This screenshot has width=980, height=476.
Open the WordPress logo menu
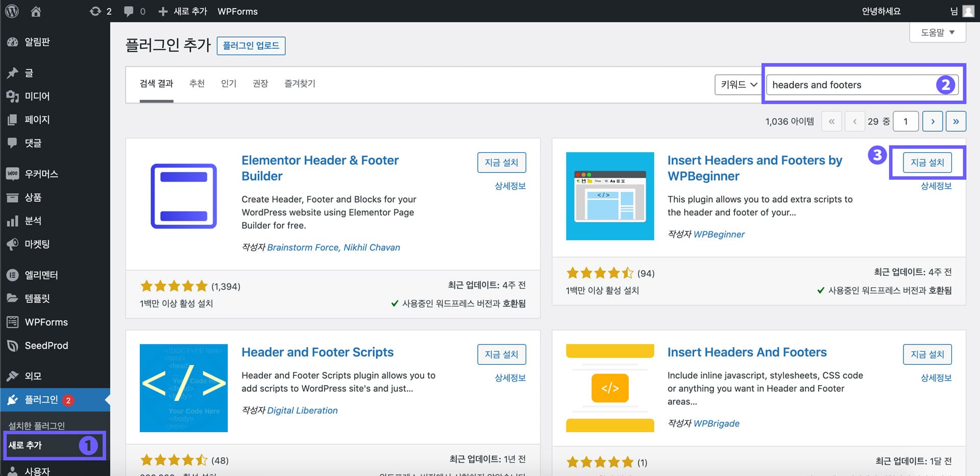pos(12,11)
